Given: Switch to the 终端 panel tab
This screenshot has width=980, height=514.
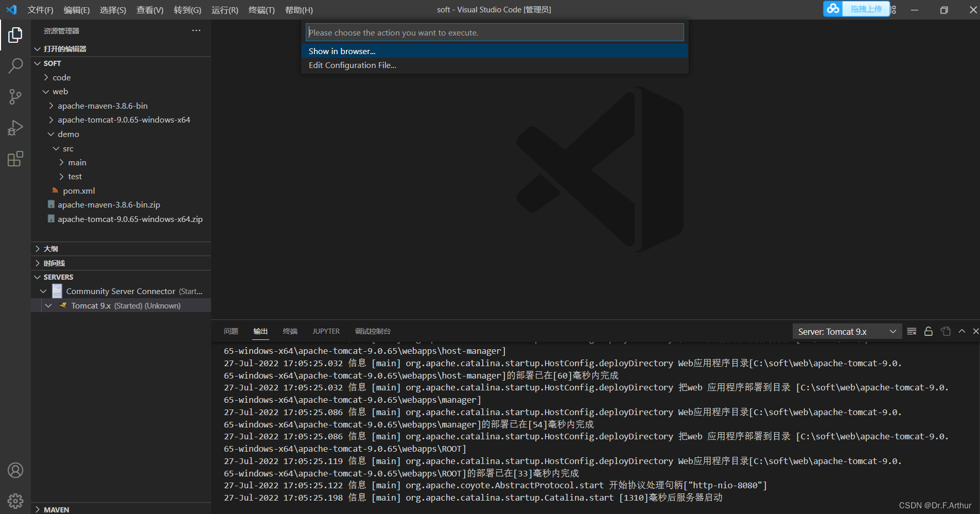Looking at the screenshot, I should (x=290, y=331).
